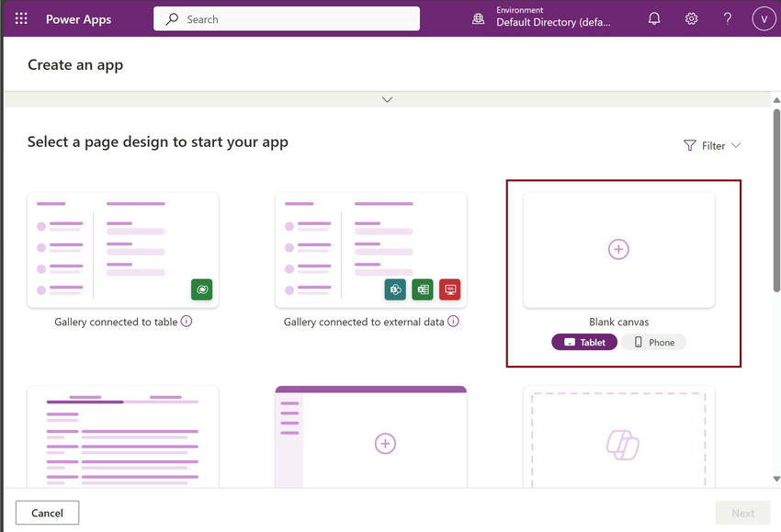Open the Filter dropdown chevron
The image size is (781, 532).
point(736,145)
